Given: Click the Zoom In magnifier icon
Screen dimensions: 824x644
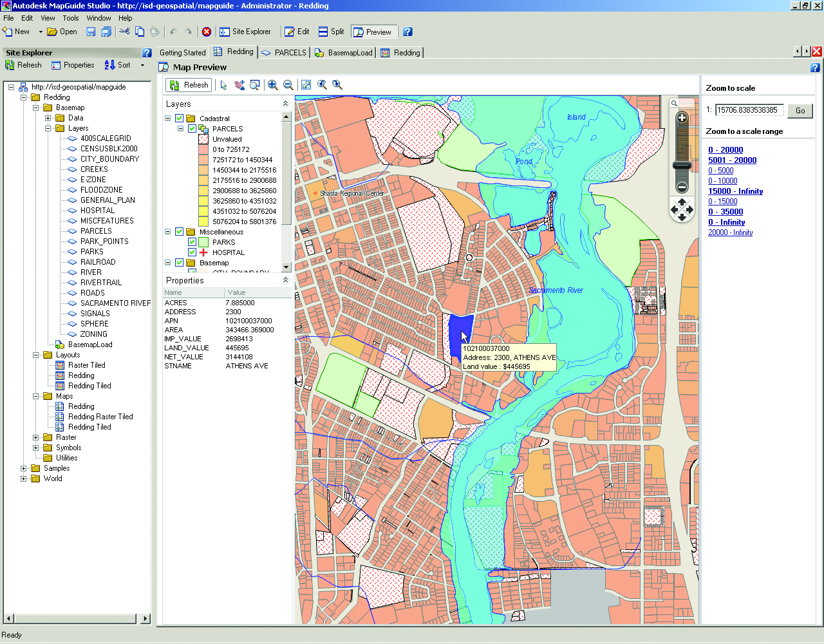Looking at the screenshot, I should [273, 85].
